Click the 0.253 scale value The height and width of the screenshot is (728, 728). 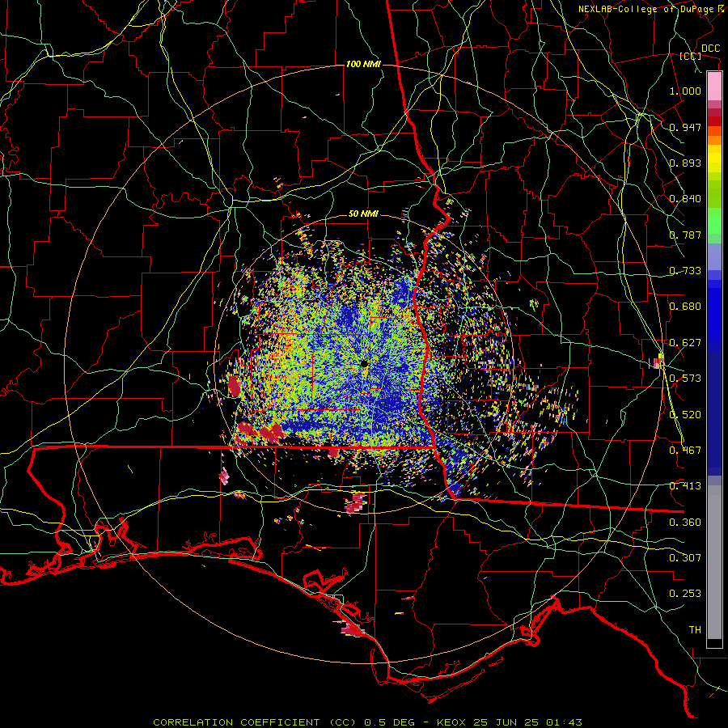tap(685, 594)
